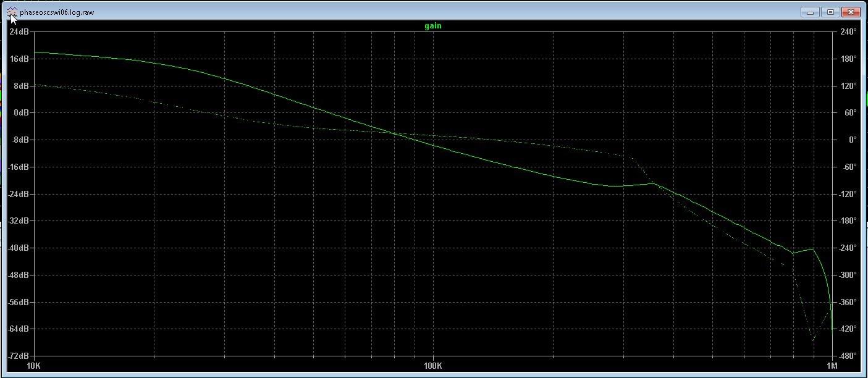Image resolution: width=868 pixels, height=378 pixels.
Task: Maximize the phaseoscswi06.log.raw plot window
Action: (x=830, y=12)
